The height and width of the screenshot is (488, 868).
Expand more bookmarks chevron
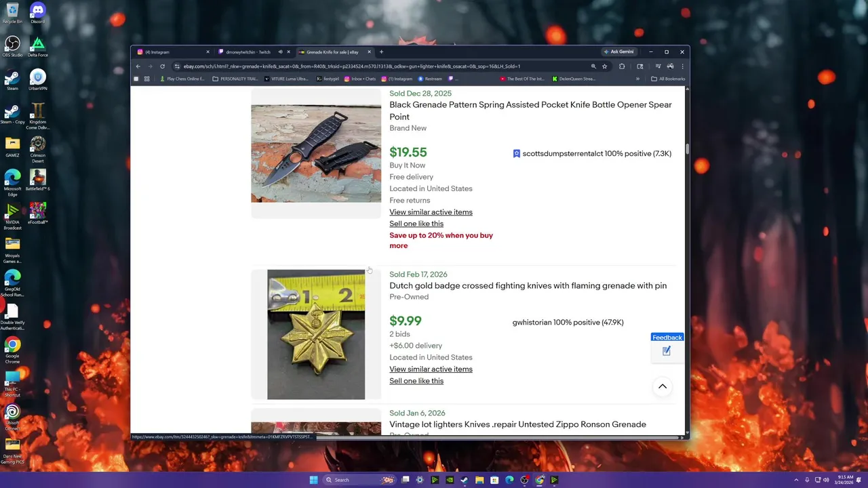(637, 79)
